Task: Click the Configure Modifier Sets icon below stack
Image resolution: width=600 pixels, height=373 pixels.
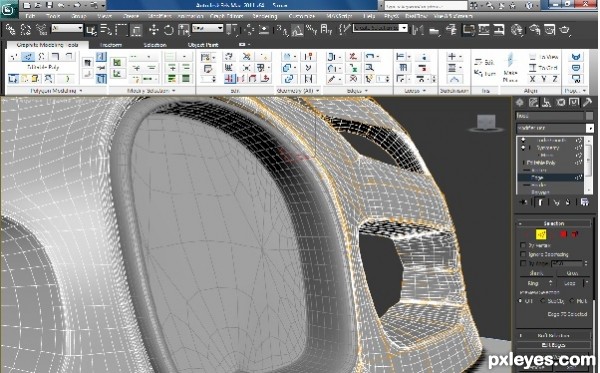Action: coord(585,202)
